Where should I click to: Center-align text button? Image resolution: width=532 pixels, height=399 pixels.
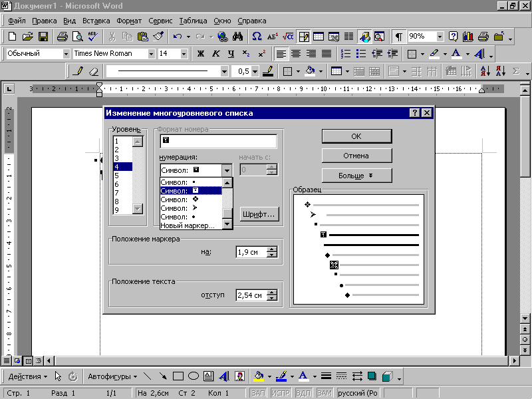coord(296,54)
